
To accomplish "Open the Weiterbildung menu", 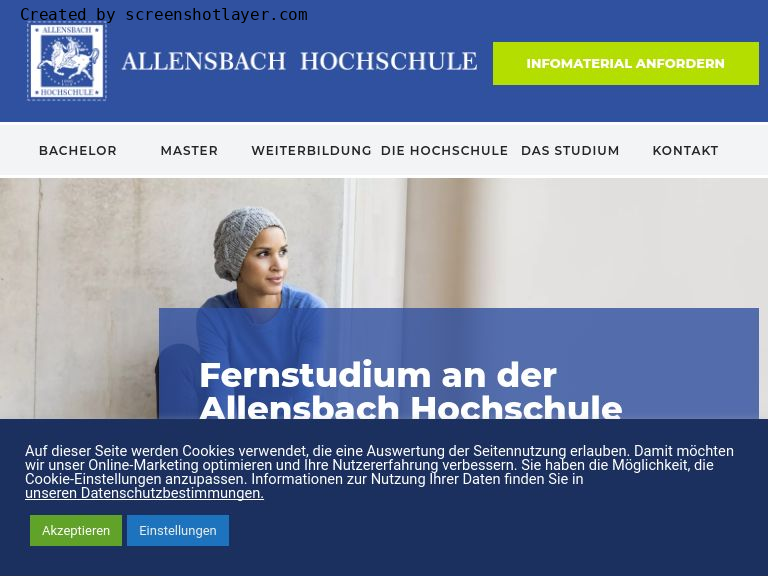I will 312,150.
